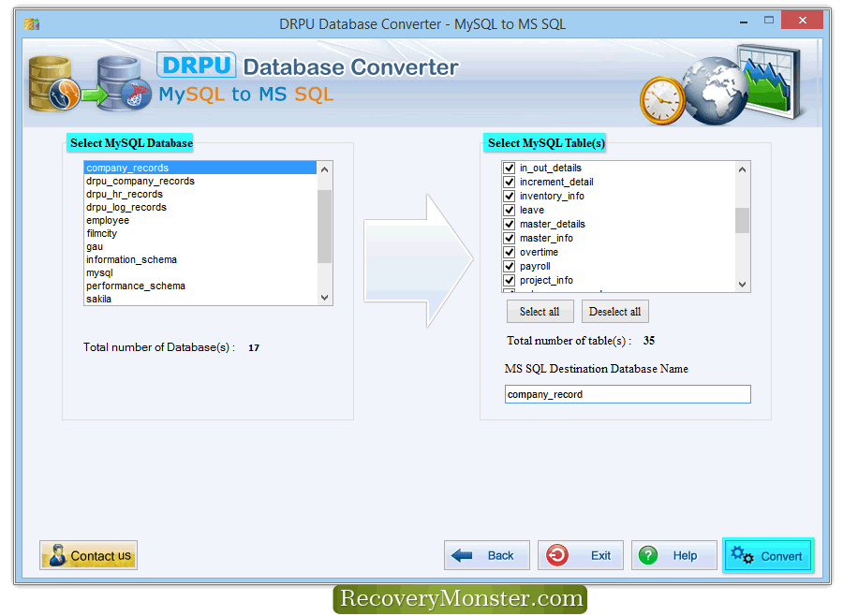Viewport: 843px width, 616px height.
Task: Click the DRPU logo badge
Action: tap(197, 65)
